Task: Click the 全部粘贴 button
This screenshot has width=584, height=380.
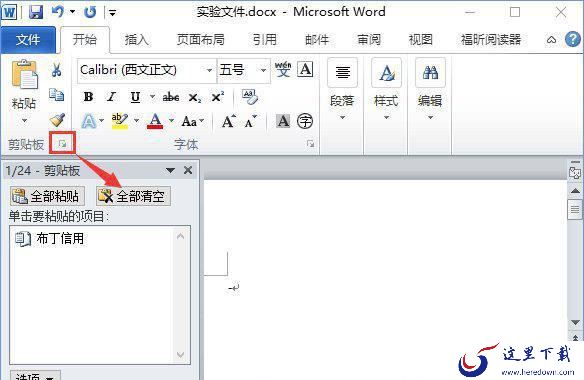Action: tap(47, 196)
